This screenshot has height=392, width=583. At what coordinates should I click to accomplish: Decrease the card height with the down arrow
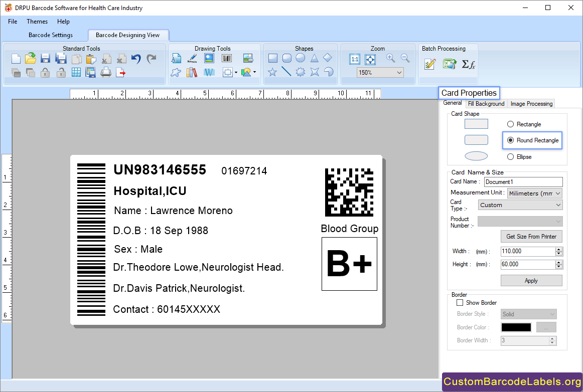tap(559, 266)
